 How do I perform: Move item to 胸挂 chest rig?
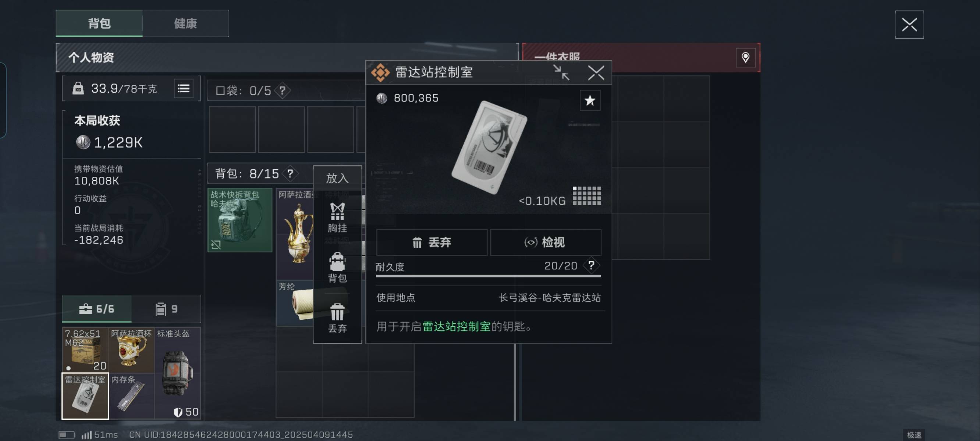(x=337, y=218)
